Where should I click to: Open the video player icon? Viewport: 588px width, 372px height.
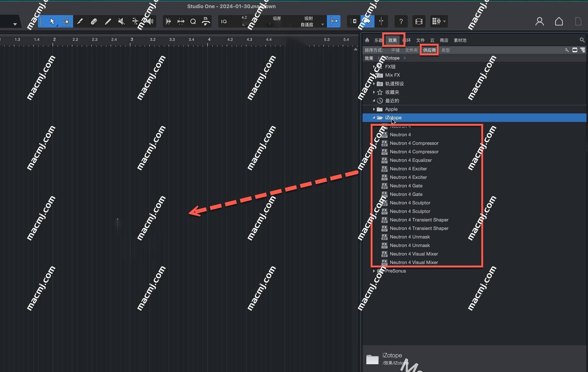click(419, 21)
